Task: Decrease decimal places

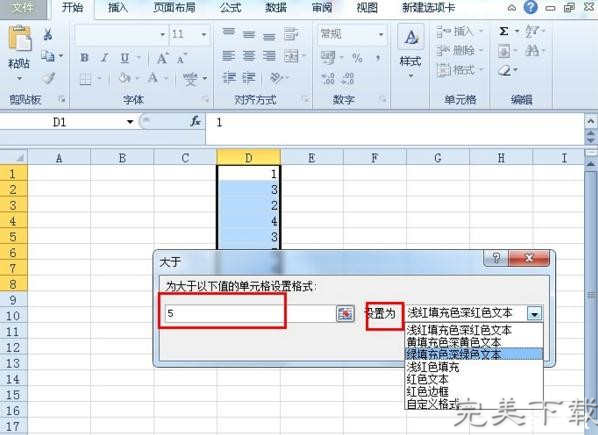Action: [x=347, y=79]
